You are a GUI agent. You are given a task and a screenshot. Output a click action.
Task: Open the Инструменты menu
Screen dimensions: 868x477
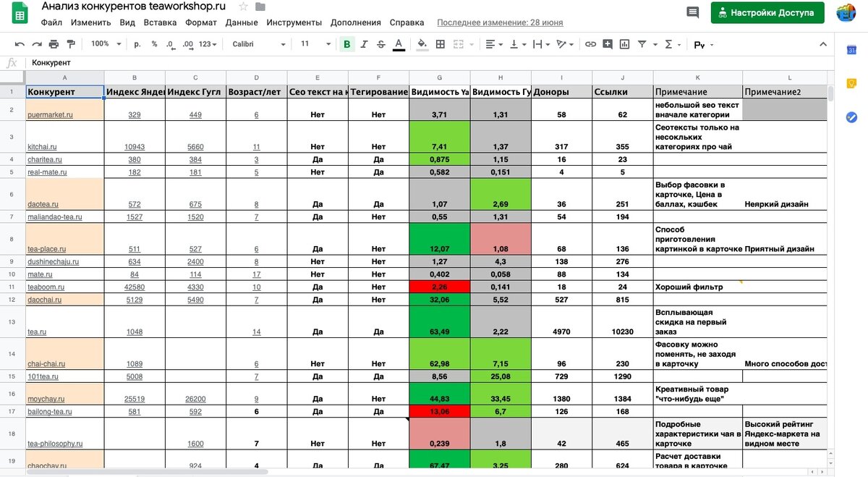click(x=294, y=22)
